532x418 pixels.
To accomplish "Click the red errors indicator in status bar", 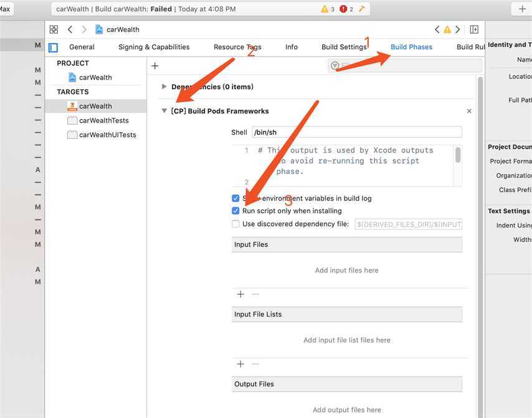I will (x=346, y=9).
